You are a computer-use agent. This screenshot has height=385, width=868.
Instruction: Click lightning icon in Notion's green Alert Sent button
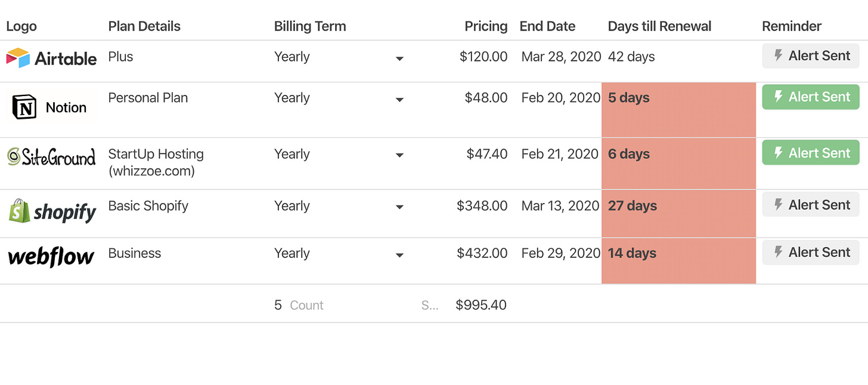pos(778,97)
